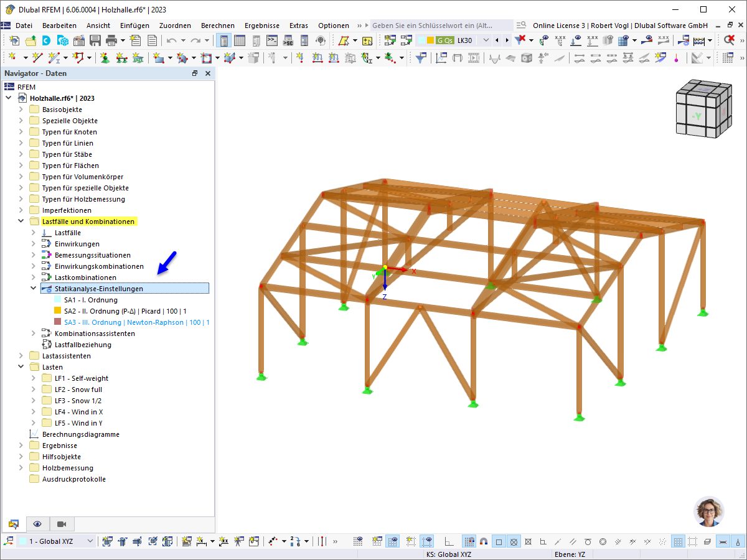
Task: Click the new line tool icon
Action: [x=37, y=58]
